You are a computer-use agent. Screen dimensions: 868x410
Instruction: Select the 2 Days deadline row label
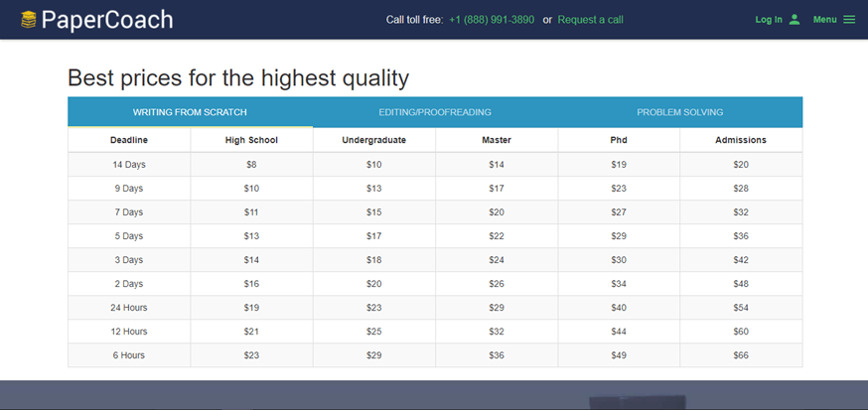[x=129, y=284]
